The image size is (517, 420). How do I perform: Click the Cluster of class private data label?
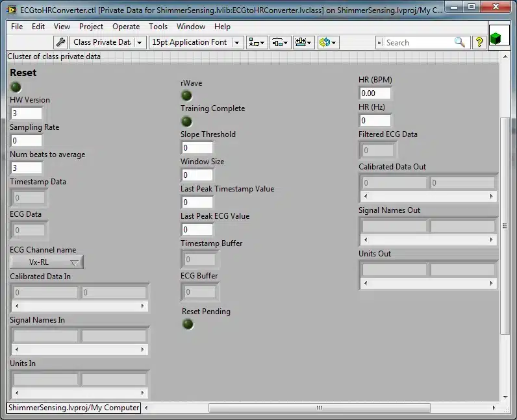click(x=54, y=56)
